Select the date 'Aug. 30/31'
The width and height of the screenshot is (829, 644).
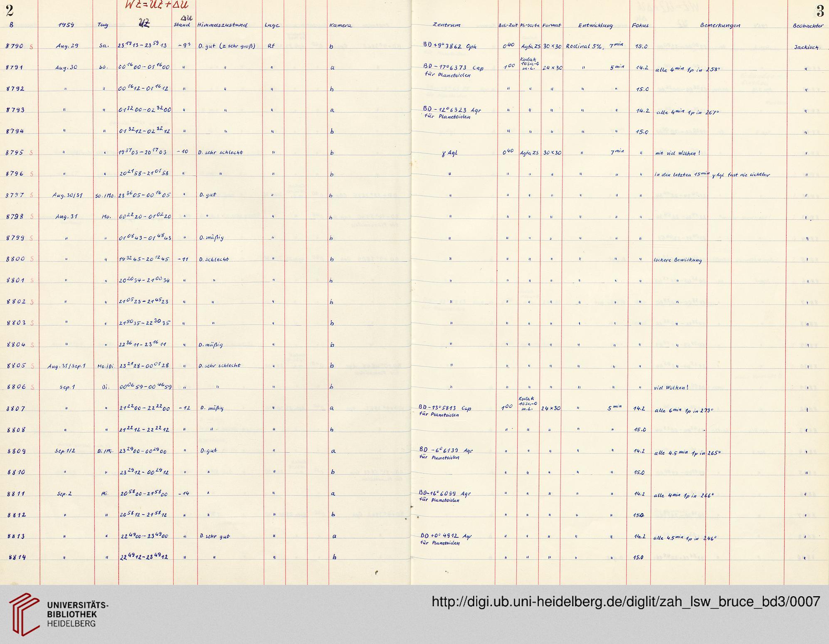click(x=67, y=195)
